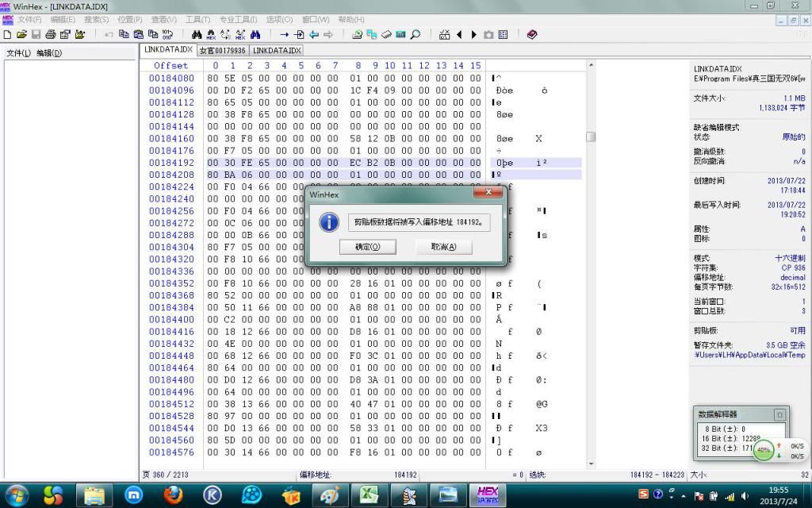Click the Go To Offset arrow icon
The image size is (812, 508).
pos(285,35)
